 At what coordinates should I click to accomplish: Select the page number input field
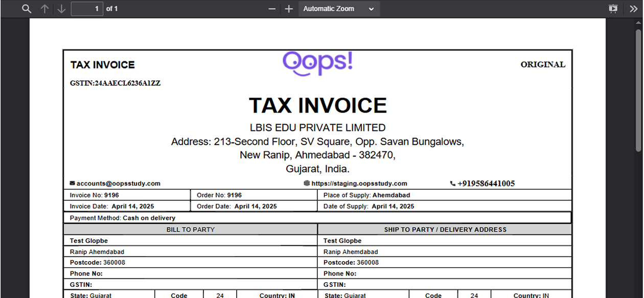pyautogui.click(x=87, y=9)
